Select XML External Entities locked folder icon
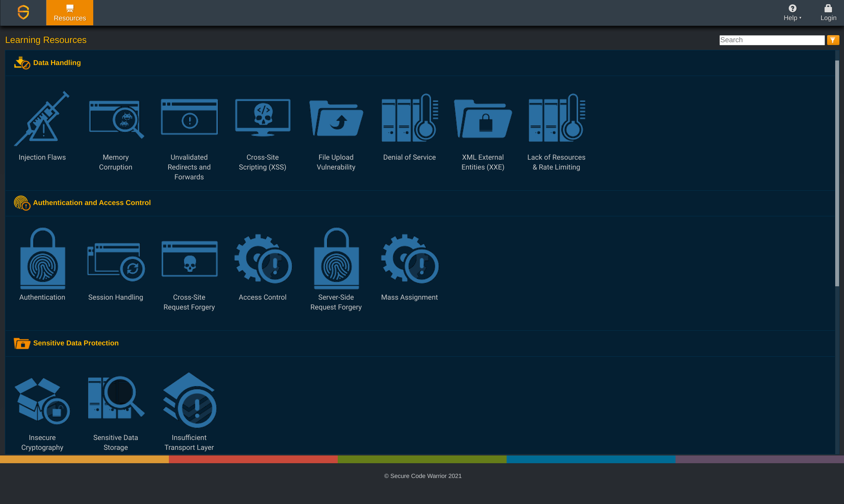Image resolution: width=844 pixels, height=504 pixels. [x=483, y=119]
